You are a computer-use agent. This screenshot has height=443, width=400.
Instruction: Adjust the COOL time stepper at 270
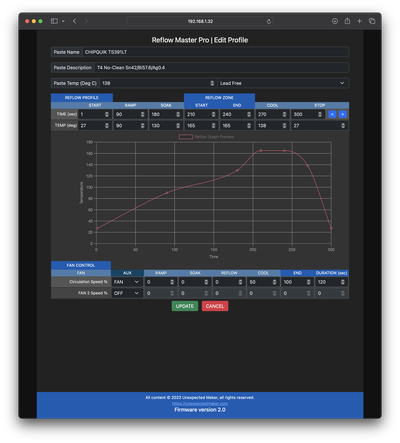[284, 114]
